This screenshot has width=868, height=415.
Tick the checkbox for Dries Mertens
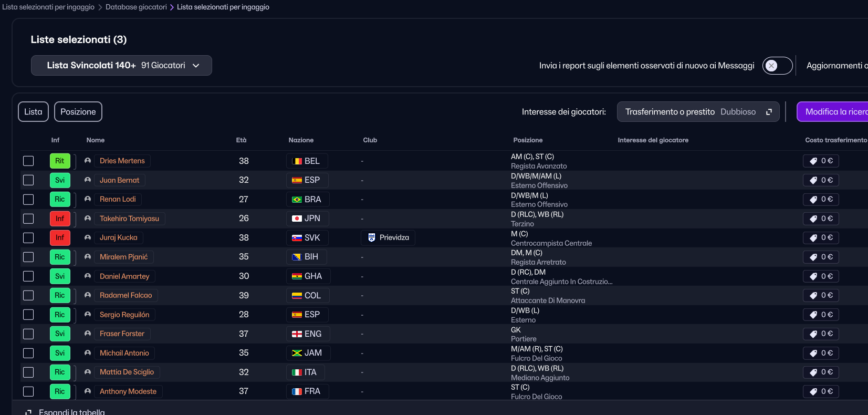click(28, 161)
